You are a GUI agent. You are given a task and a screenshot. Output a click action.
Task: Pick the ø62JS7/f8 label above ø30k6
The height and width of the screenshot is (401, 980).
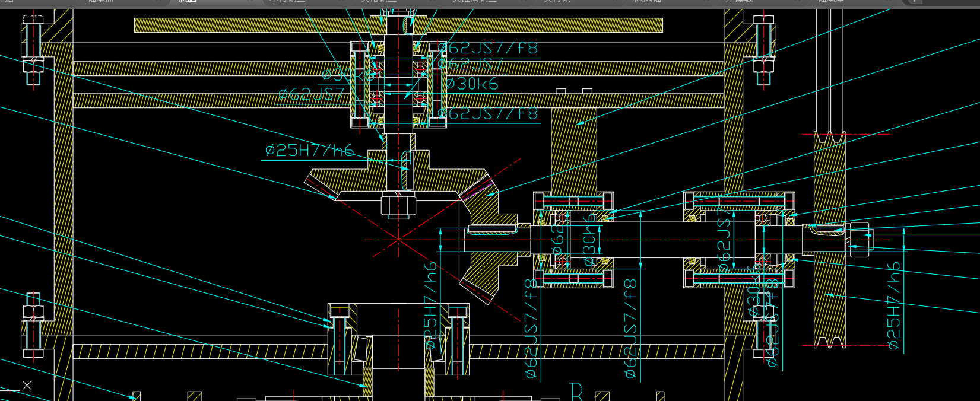[488, 48]
